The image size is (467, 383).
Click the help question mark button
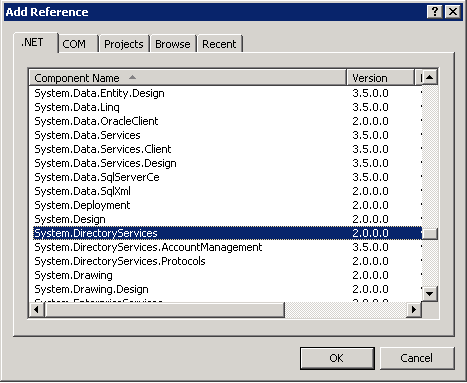(x=435, y=12)
